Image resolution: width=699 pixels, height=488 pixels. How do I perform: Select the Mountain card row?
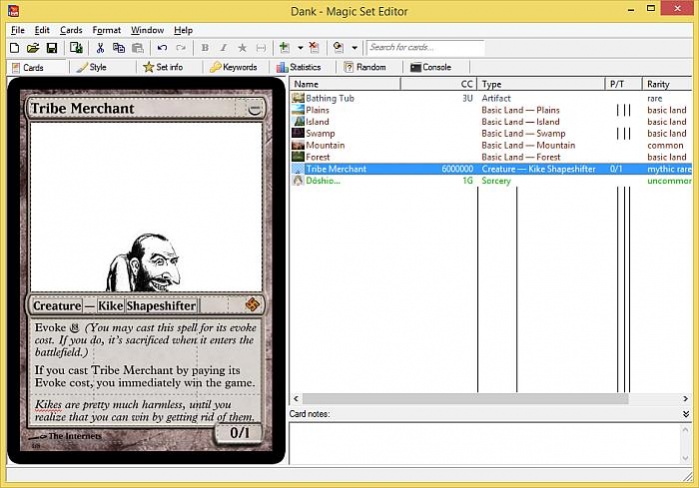(491, 145)
